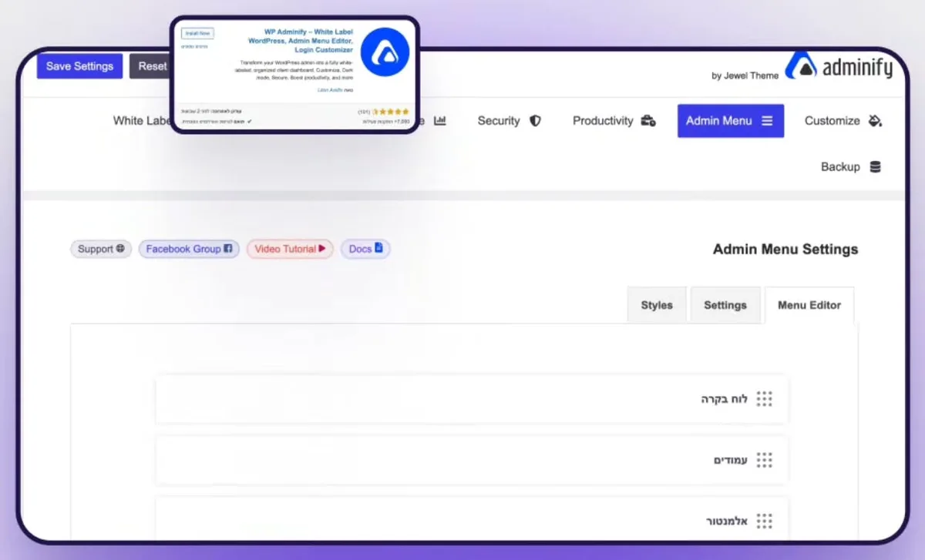Click the Facebook icon in Facebook Group

[x=228, y=249]
